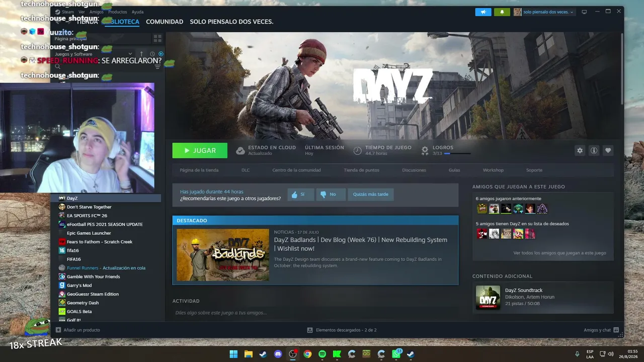Viewport: 644px width, 362px height.
Task: Open 'Página de la tienda' link
Action: click(199, 170)
